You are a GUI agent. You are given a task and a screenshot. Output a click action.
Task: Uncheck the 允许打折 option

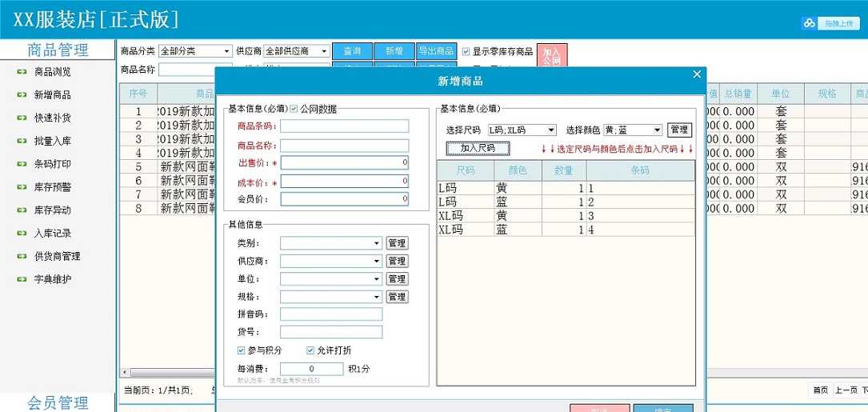pyautogui.click(x=310, y=350)
